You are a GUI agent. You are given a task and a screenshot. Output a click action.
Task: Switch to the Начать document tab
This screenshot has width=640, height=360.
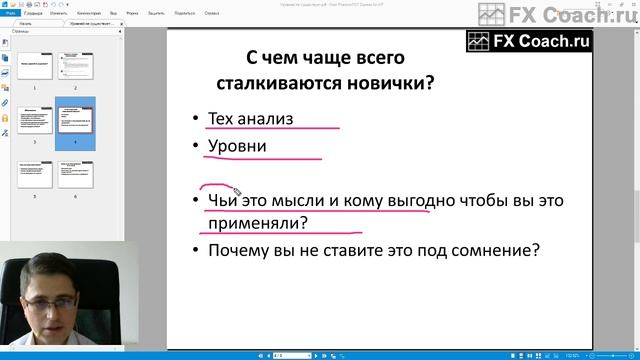26,24
